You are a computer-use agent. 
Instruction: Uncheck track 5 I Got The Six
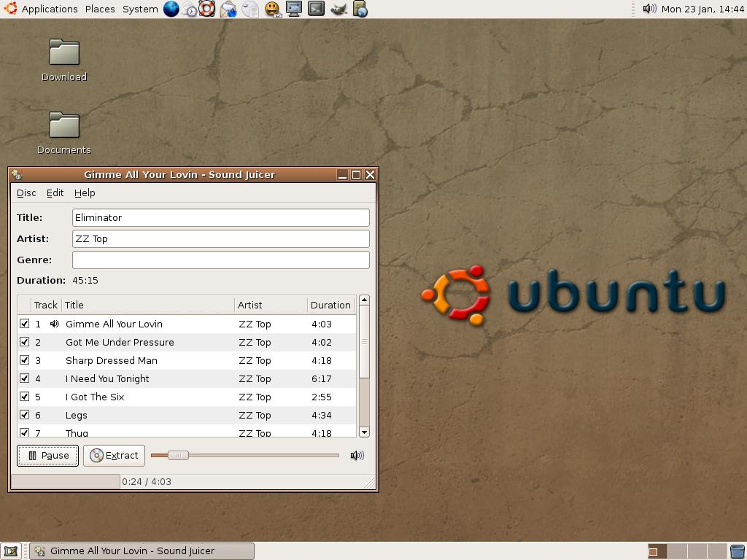coord(24,397)
